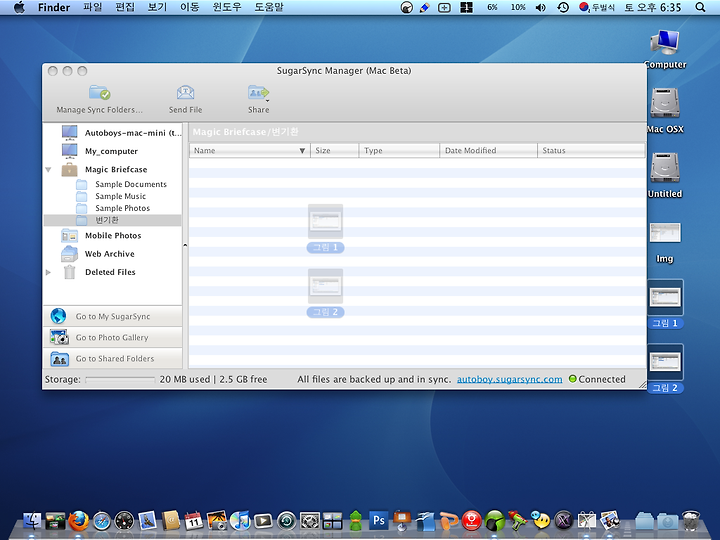The image size is (720, 540).
Task: Sort by the Status column header
Action: coord(591,151)
